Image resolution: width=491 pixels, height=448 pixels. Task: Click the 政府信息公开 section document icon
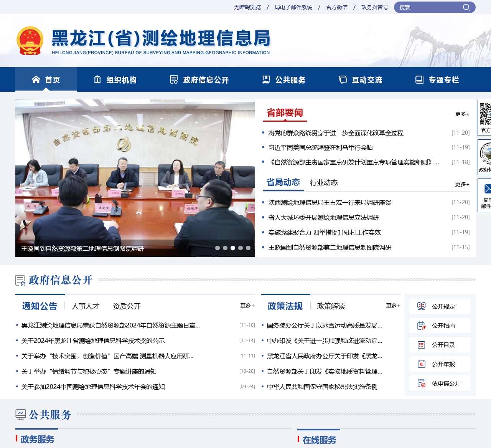(x=20, y=281)
